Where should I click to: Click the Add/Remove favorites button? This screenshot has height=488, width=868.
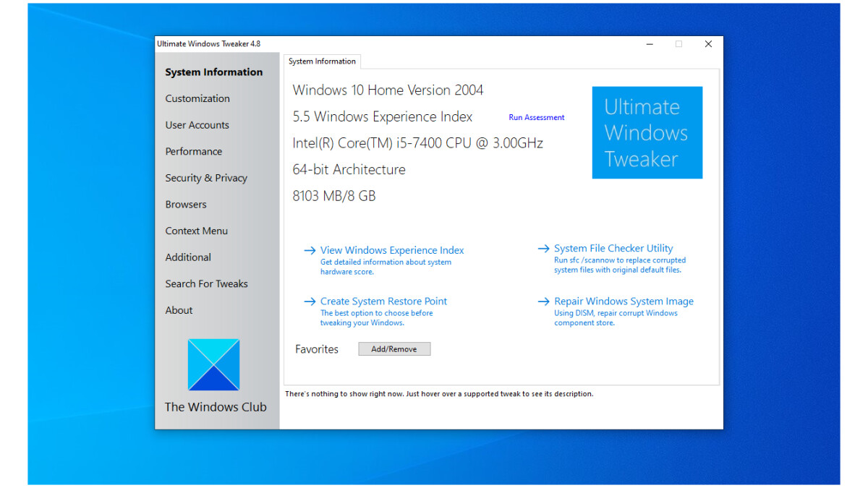click(394, 349)
